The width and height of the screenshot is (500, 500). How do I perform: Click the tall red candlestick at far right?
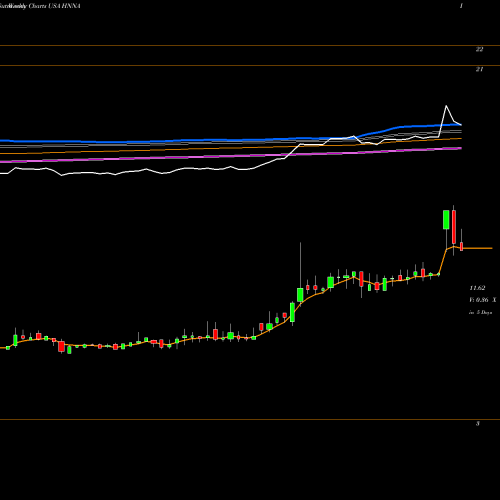(454, 227)
